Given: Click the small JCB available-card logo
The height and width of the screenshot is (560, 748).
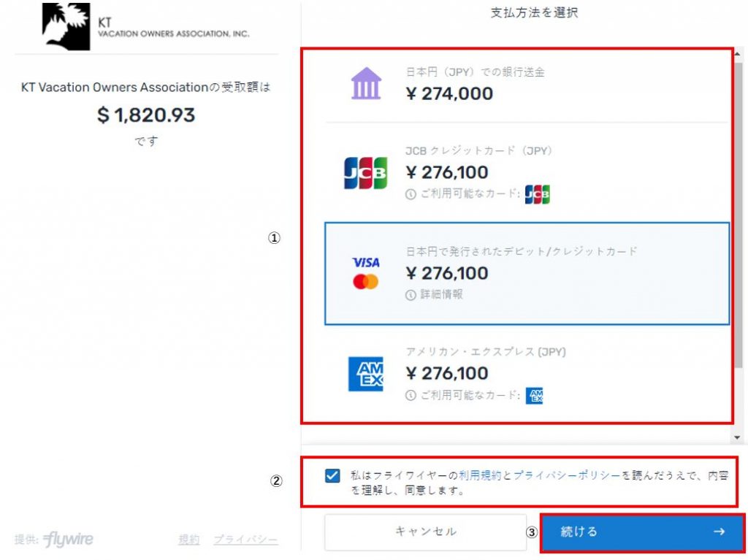Looking at the screenshot, I should point(537,194).
